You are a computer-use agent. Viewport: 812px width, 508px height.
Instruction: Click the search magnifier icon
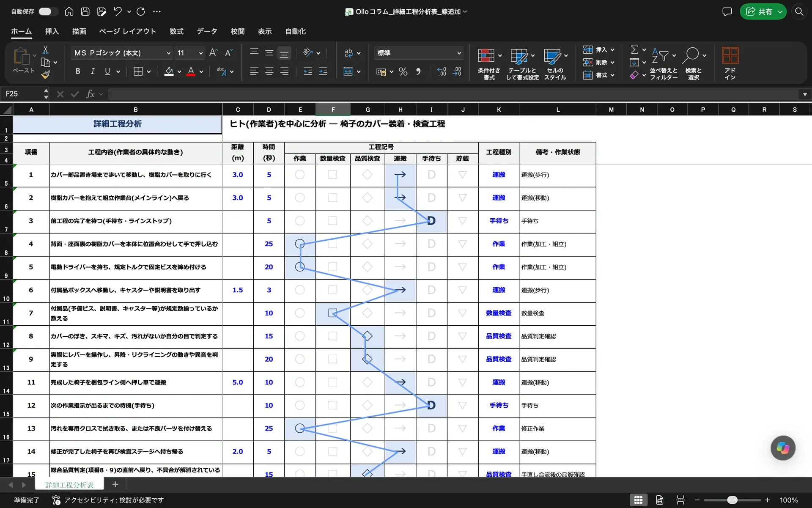point(799,12)
